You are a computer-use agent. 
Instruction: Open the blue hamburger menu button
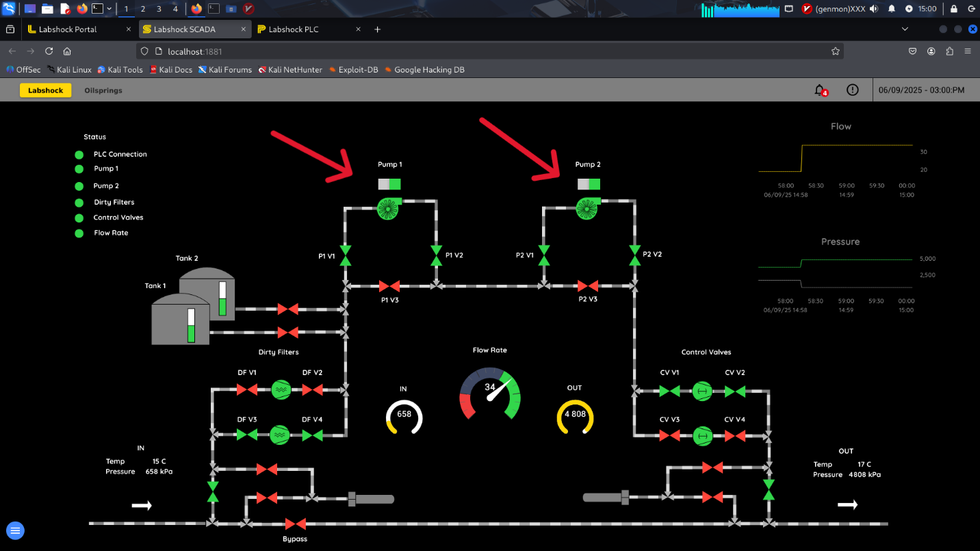[x=16, y=530]
